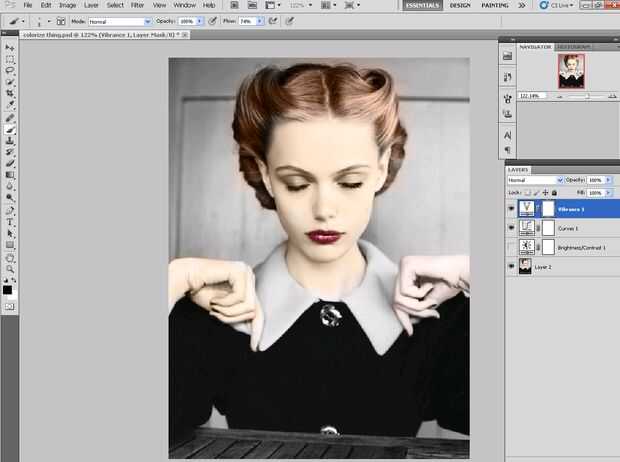Select the Blur tool

tap(9, 186)
